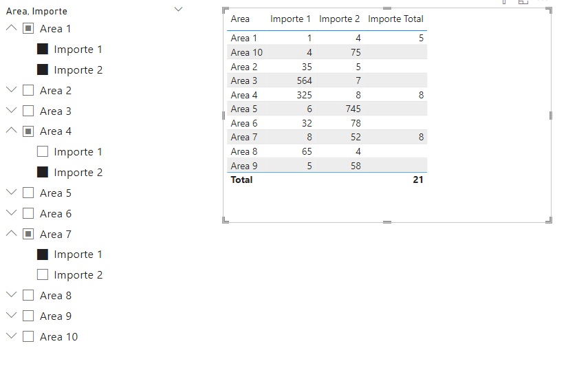Sort table by Importe 1 column header
Viewport: 588px width, 379px height.
tap(290, 19)
